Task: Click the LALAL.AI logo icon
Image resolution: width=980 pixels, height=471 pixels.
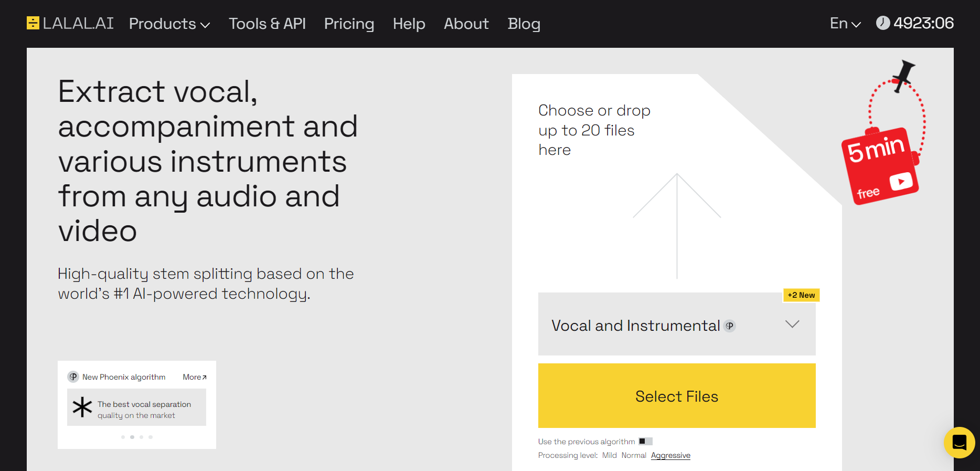Action: pos(33,23)
